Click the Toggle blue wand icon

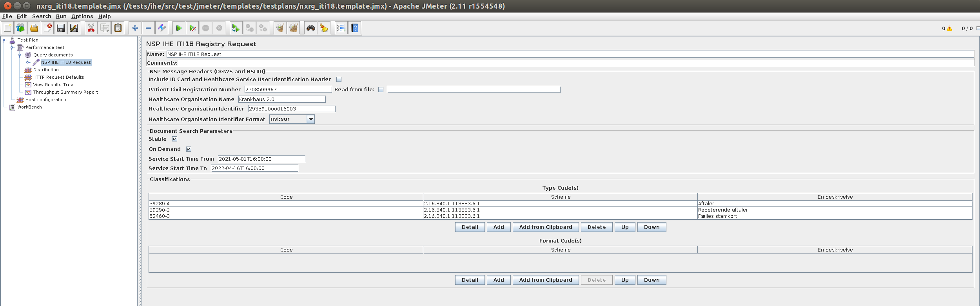tap(162, 28)
